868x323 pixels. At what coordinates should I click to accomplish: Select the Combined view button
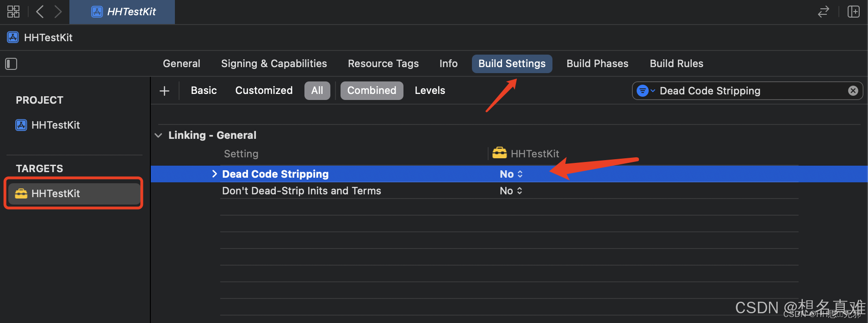372,90
